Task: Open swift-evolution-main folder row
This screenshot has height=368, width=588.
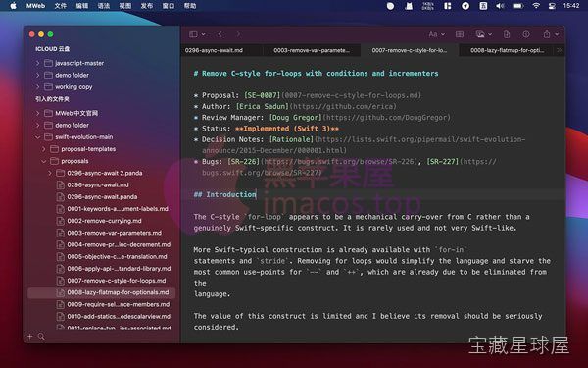Action: [x=101, y=137]
